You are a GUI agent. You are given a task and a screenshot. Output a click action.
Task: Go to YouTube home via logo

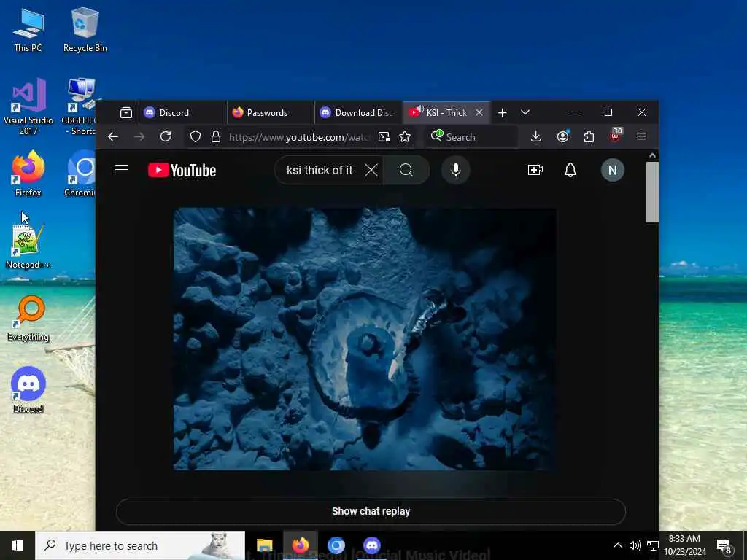coord(182,170)
